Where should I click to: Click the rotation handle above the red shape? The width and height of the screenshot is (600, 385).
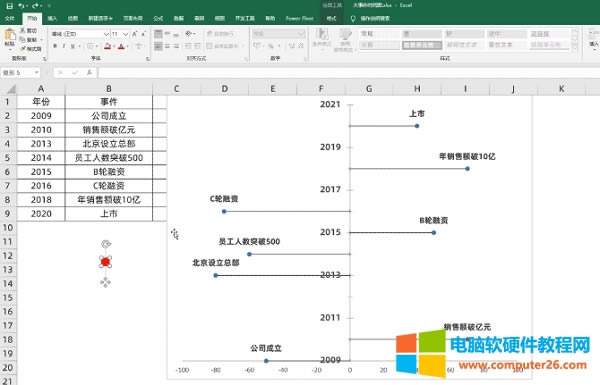pos(106,244)
